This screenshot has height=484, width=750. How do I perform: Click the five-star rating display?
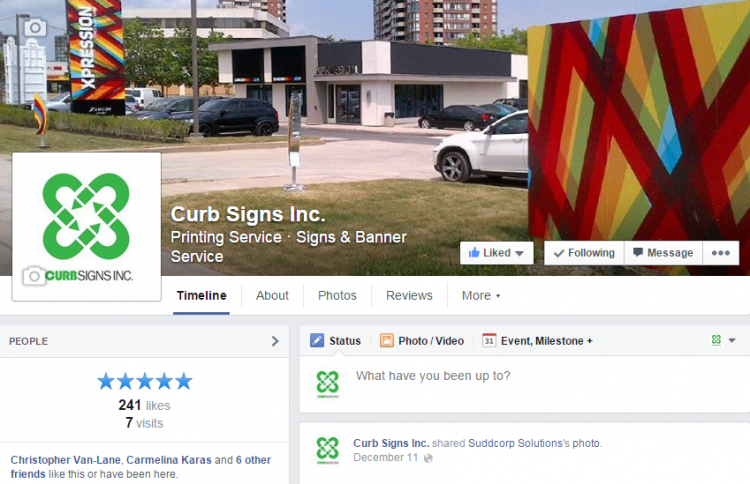(x=144, y=382)
